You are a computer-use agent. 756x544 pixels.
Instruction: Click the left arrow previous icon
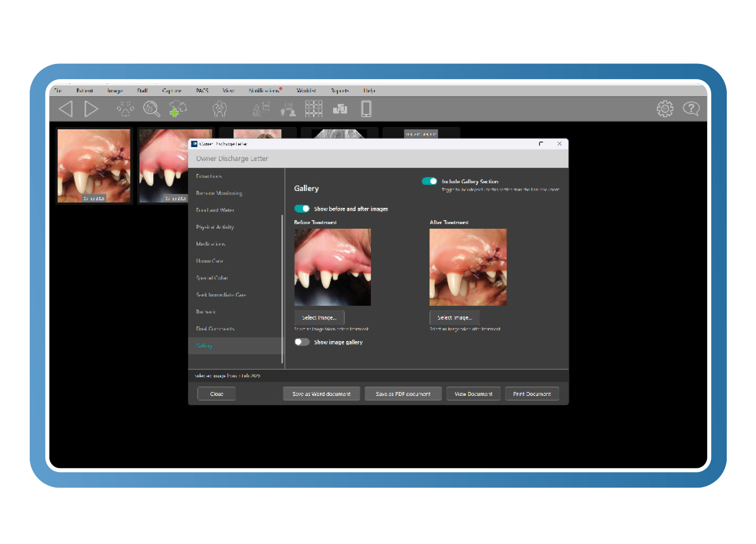pyautogui.click(x=66, y=109)
